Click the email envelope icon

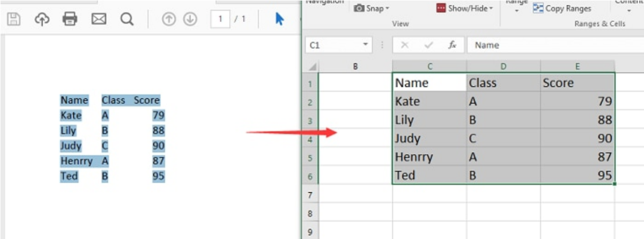99,19
